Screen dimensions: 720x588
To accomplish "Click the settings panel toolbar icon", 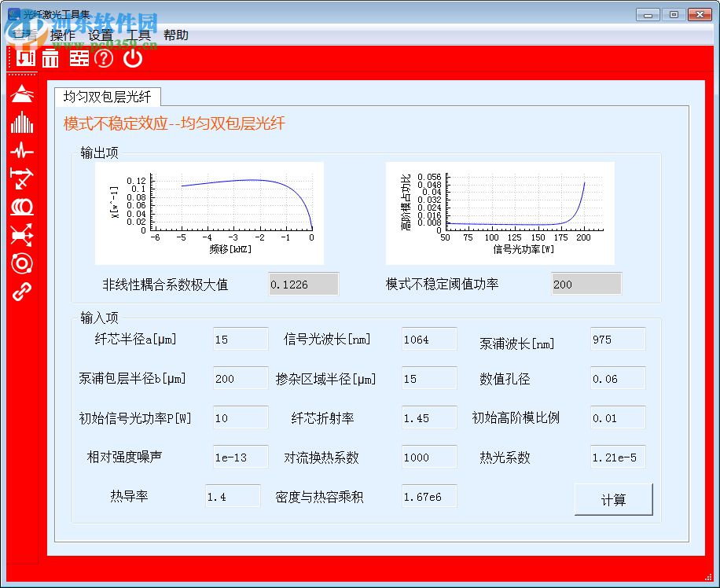I will 78,58.
